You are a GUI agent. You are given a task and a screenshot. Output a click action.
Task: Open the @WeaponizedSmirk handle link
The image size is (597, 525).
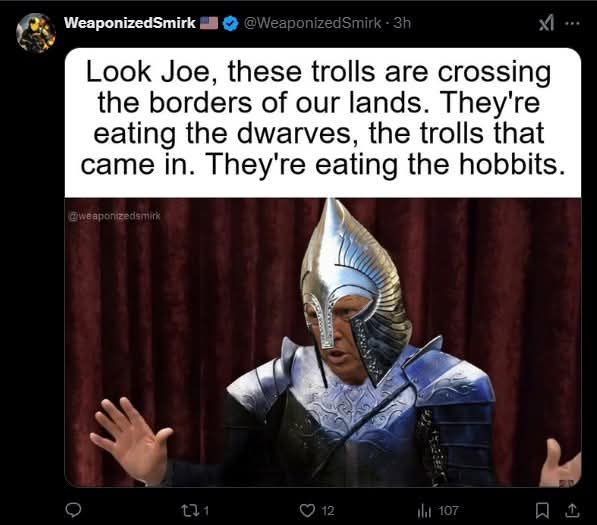coord(312,23)
